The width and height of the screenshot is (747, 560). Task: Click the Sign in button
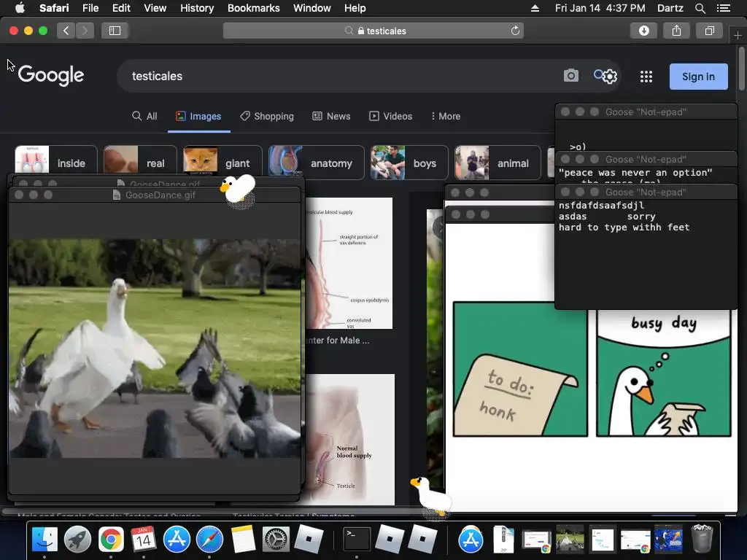[x=698, y=77]
